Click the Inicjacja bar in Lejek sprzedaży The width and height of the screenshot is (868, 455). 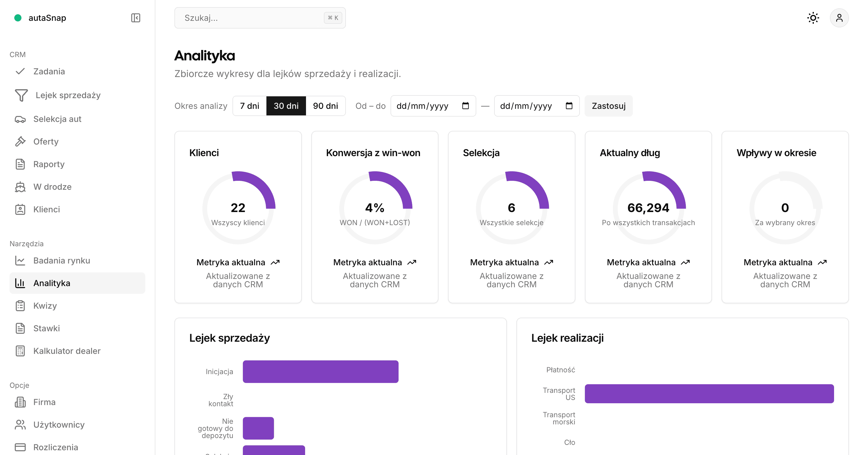[321, 371]
